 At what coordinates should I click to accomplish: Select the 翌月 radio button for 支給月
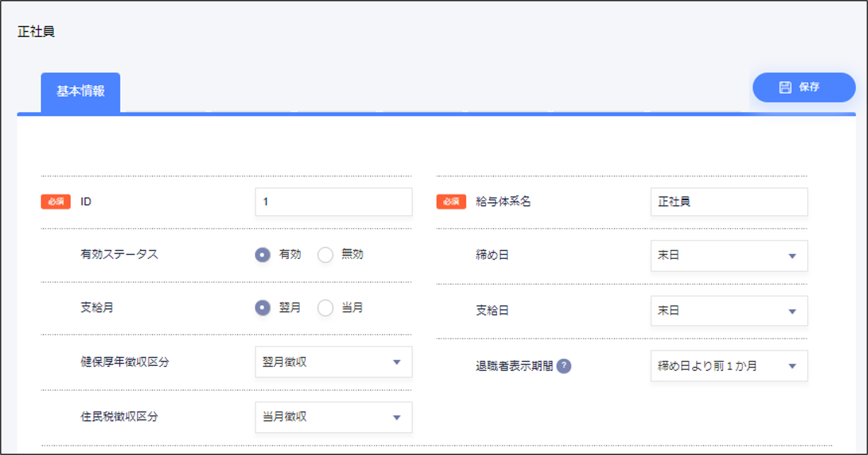(x=263, y=308)
